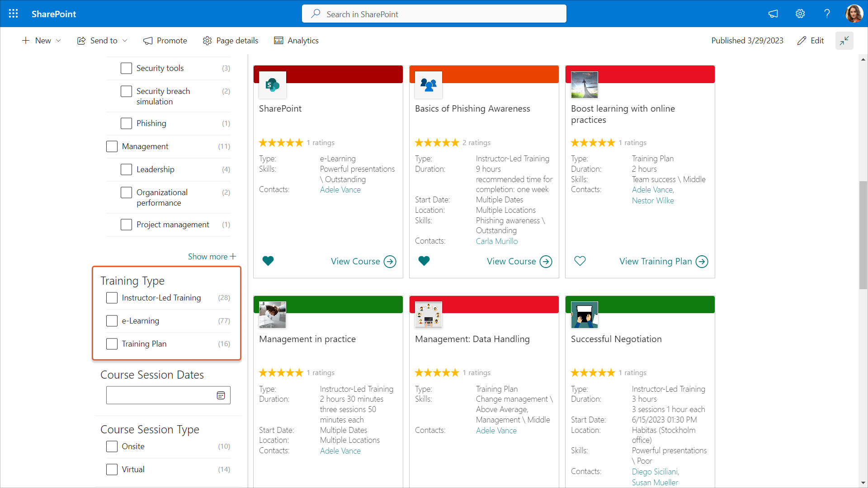The height and width of the screenshot is (488, 868).
Task: Enable the Phishing filter checkbox
Action: (126, 123)
